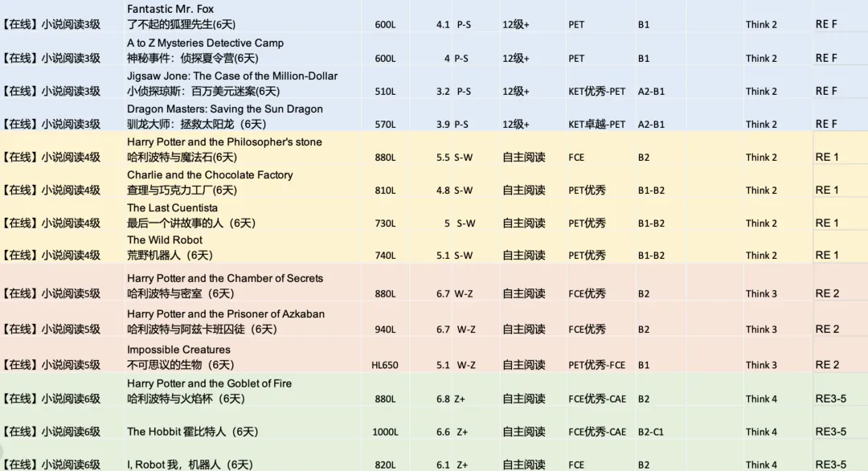The width and height of the screenshot is (868, 471).
Task: Click the 5.1 value in Impossible Creatures row
Action: pos(443,365)
